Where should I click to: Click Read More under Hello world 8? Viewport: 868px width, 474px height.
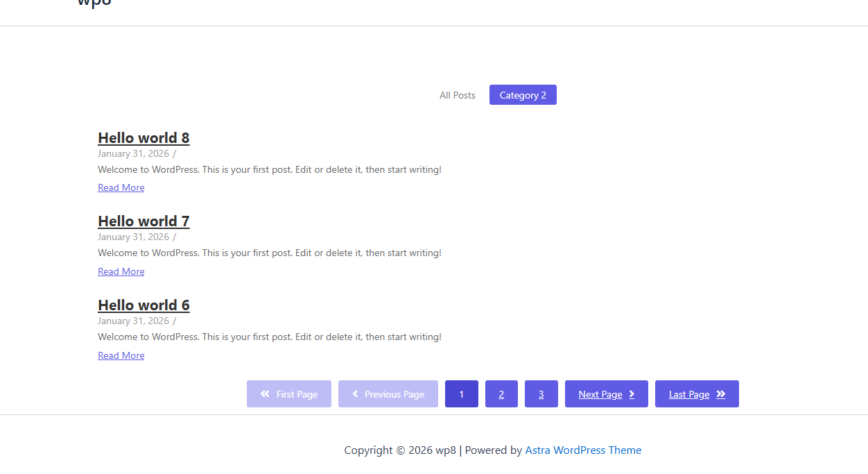[x=121, y=188]
